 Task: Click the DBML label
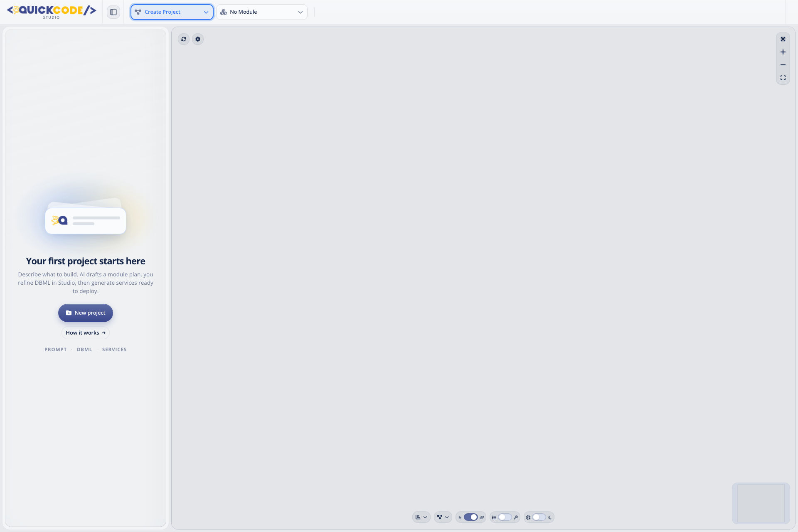click(x=84, y=350)
